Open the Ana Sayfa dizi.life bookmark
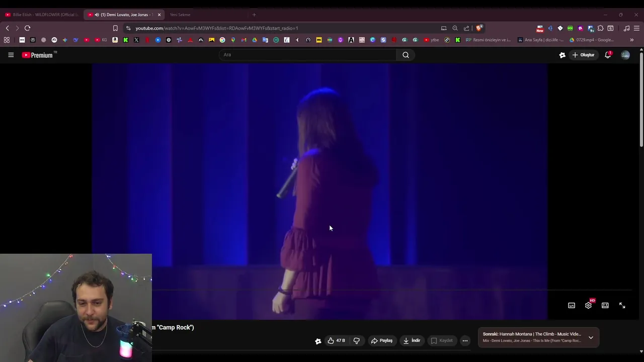This screenshot has width=644, height=362. pos(541,40)
